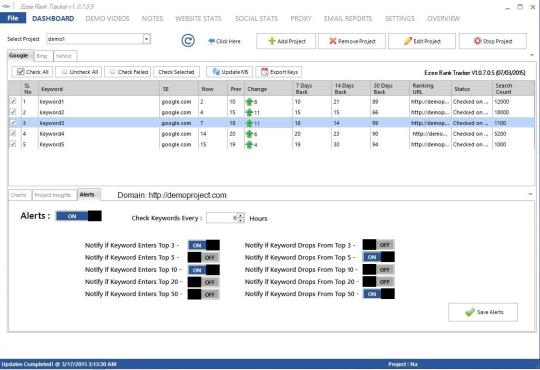Open the NOTES tab
This screenshot has width=540, height=370.
click(x=153, y=19)
